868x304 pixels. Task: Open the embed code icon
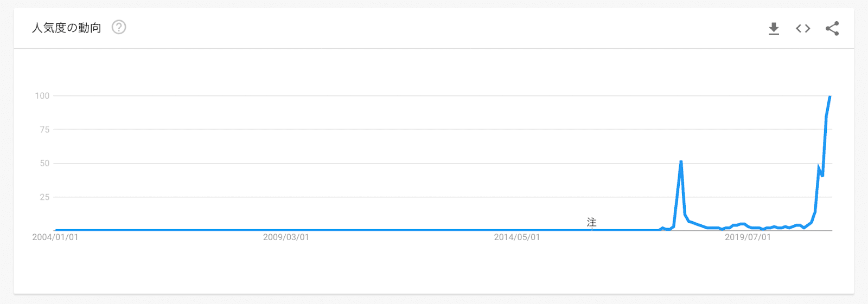tap(803, 29)
